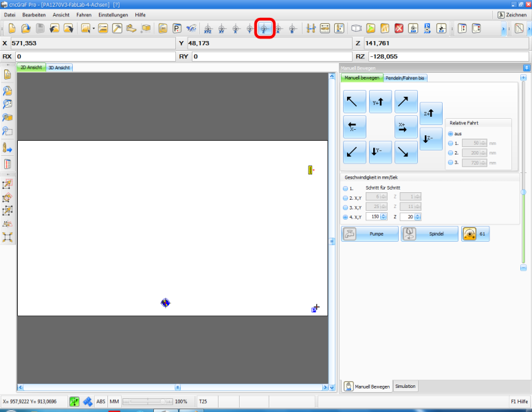The height and width of the screenshot is (412, 532).
Task: Select speed option 3. X,Y
Action: pos(346,207)
